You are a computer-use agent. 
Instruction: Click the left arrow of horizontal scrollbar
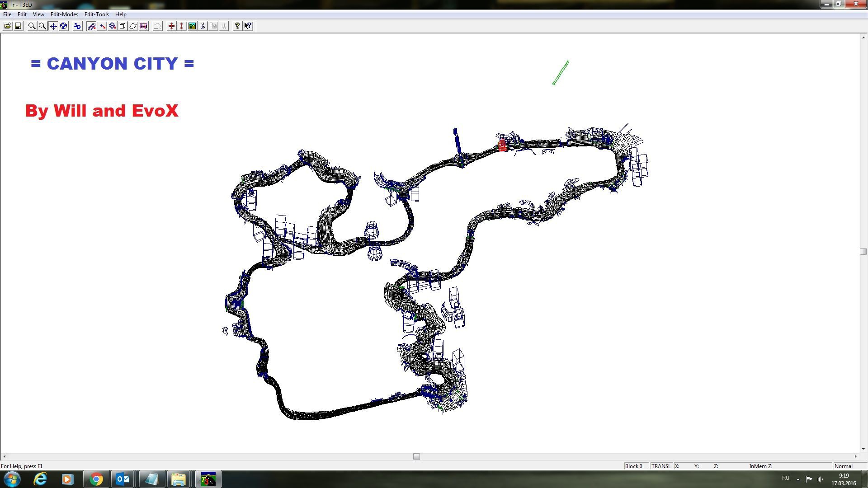point(4,457)
